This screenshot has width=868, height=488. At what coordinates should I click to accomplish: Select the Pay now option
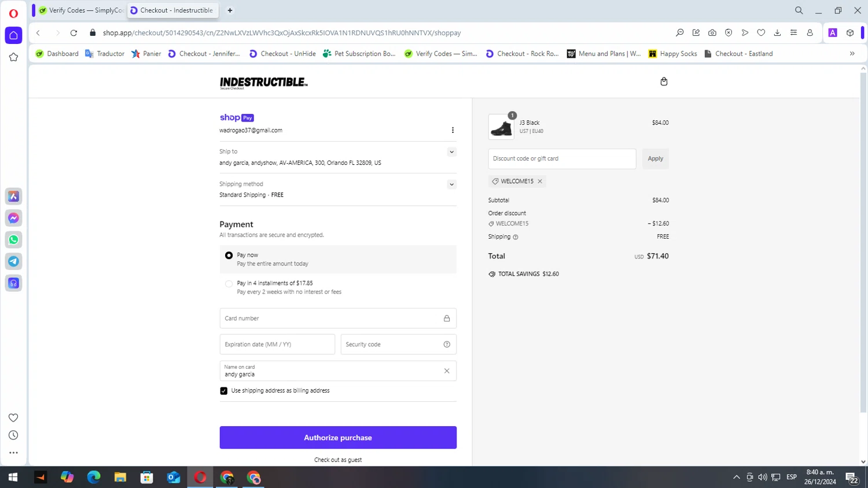(x=229, y=255)
